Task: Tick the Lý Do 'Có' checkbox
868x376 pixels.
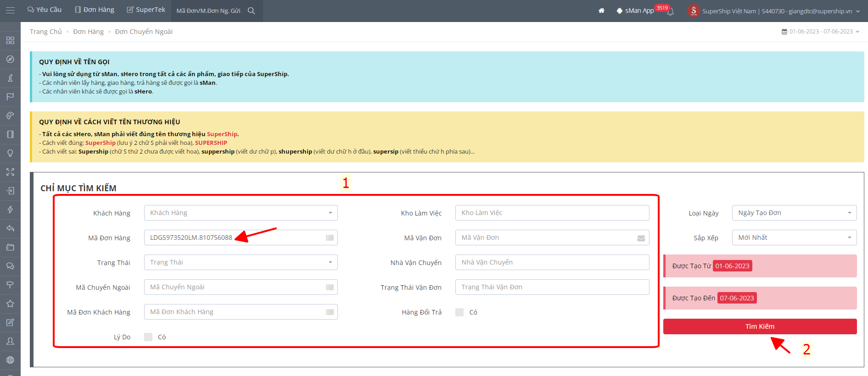Action: (148, 337)
